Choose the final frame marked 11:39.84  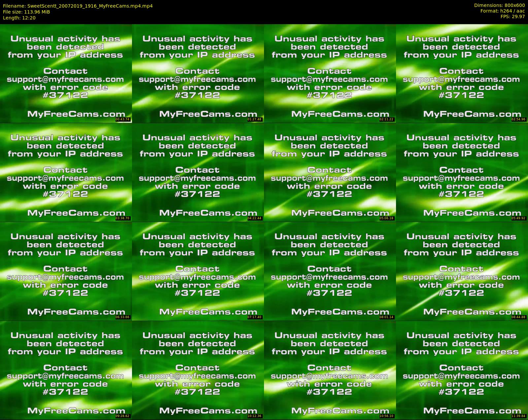point(462,370)
